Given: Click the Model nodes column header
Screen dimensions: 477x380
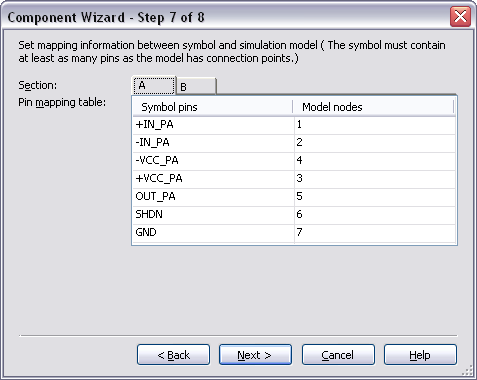Looking at the screenshot, I should point(373,107).
